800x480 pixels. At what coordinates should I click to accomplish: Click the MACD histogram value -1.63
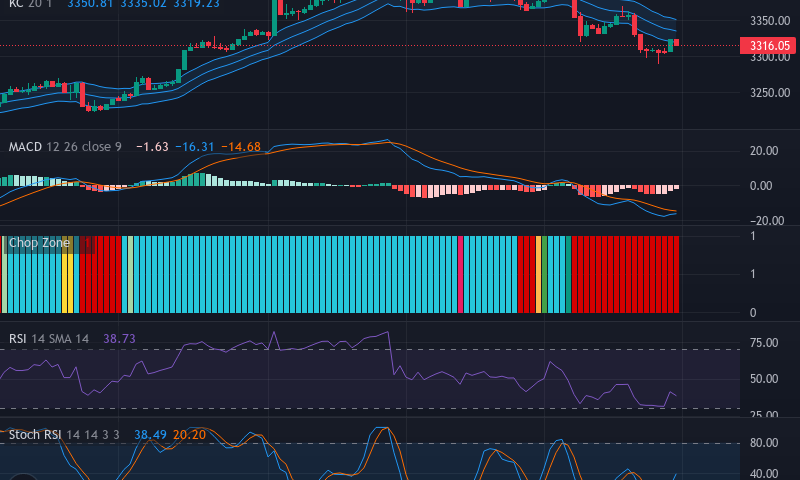point(152,147)
